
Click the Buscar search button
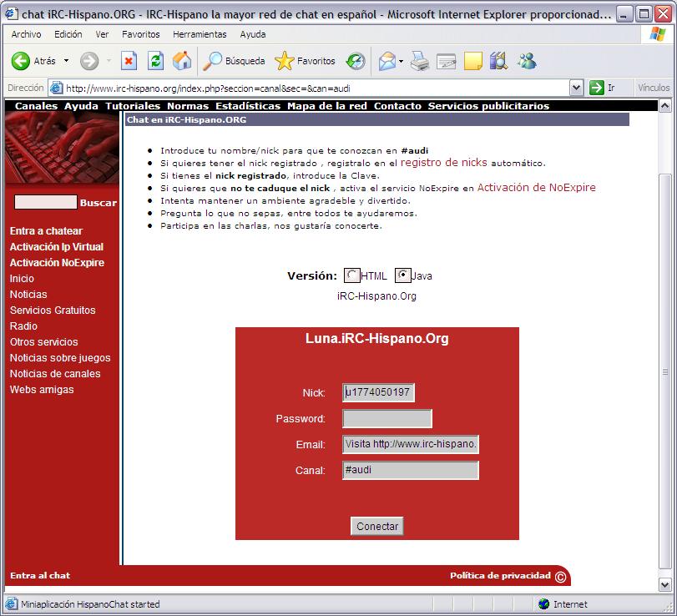click(x=98, y=203)
